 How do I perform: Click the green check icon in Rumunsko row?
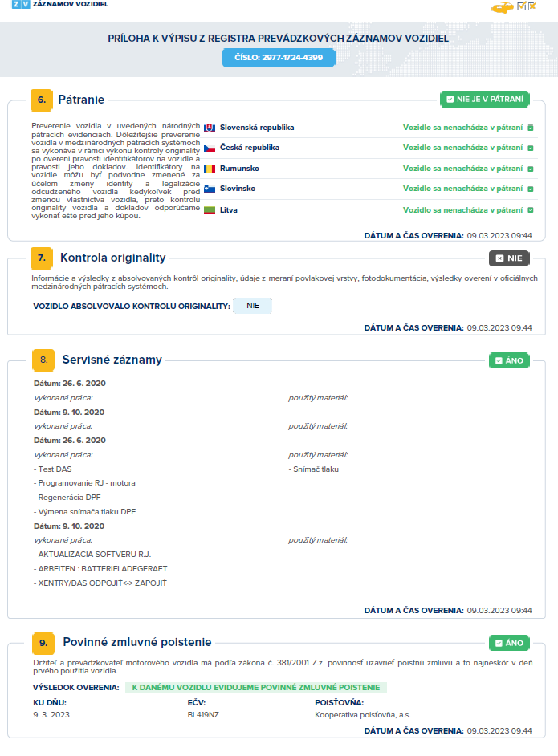[531, 169]
